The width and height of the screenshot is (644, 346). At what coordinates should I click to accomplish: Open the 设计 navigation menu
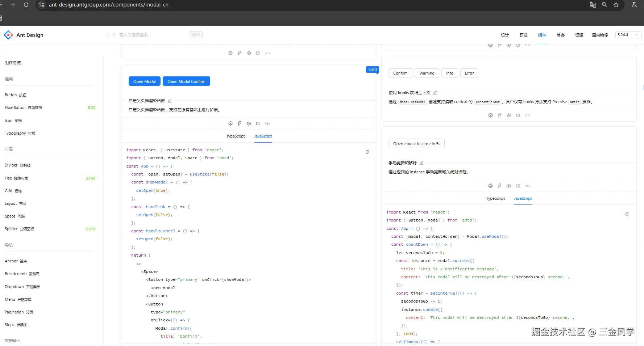(505, 35)
